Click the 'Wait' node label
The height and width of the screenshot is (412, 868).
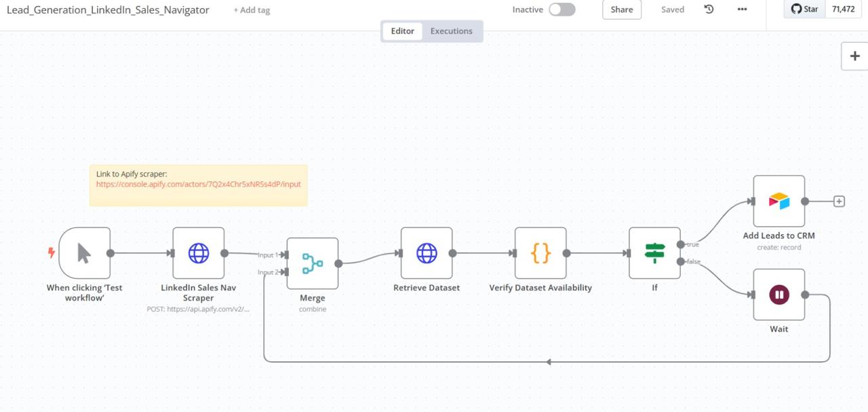[x=779, y=329]
